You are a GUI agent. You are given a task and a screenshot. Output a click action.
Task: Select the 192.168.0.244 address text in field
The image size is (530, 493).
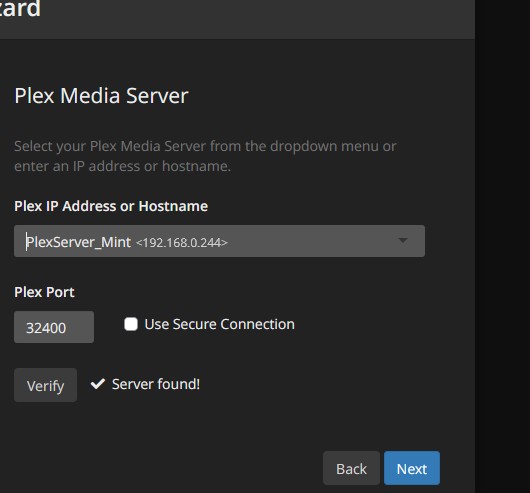tap(182, 243)
